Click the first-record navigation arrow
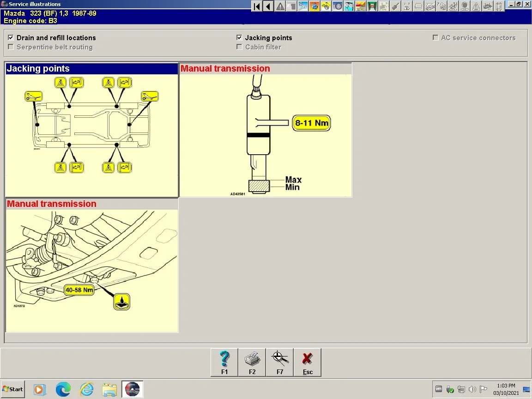 click(x=256, y=6)
